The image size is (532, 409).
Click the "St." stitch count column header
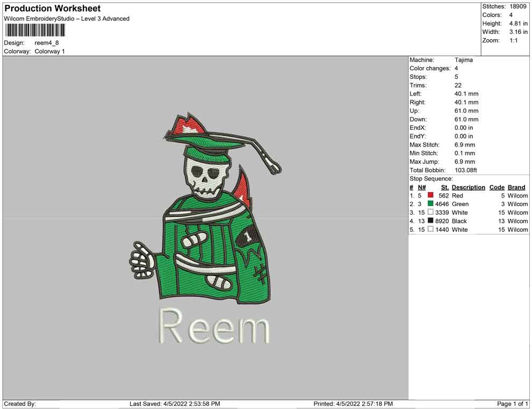tap(444, 187)
